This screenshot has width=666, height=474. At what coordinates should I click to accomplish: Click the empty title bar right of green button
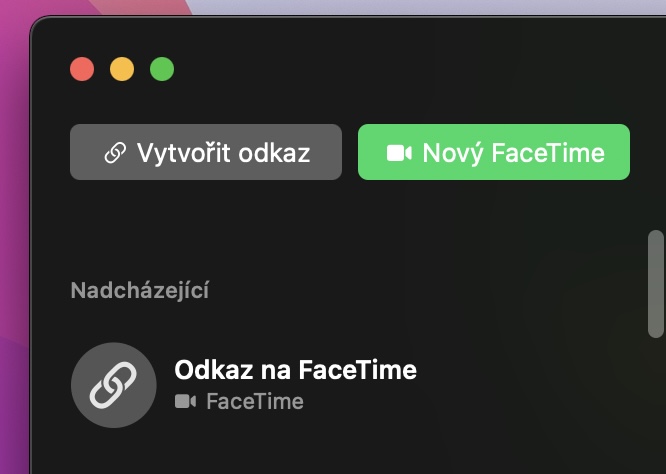[400, 69]
